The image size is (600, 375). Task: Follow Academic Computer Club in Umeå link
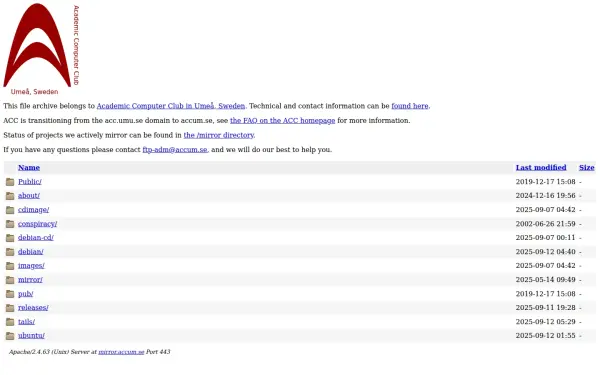[x=171, y=106]
